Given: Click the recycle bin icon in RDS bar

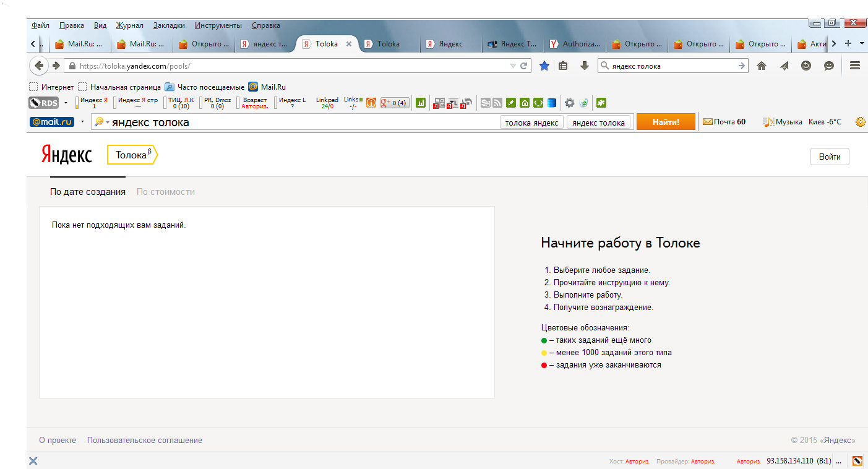Looking at the screenshot, I should pos(583,103).
